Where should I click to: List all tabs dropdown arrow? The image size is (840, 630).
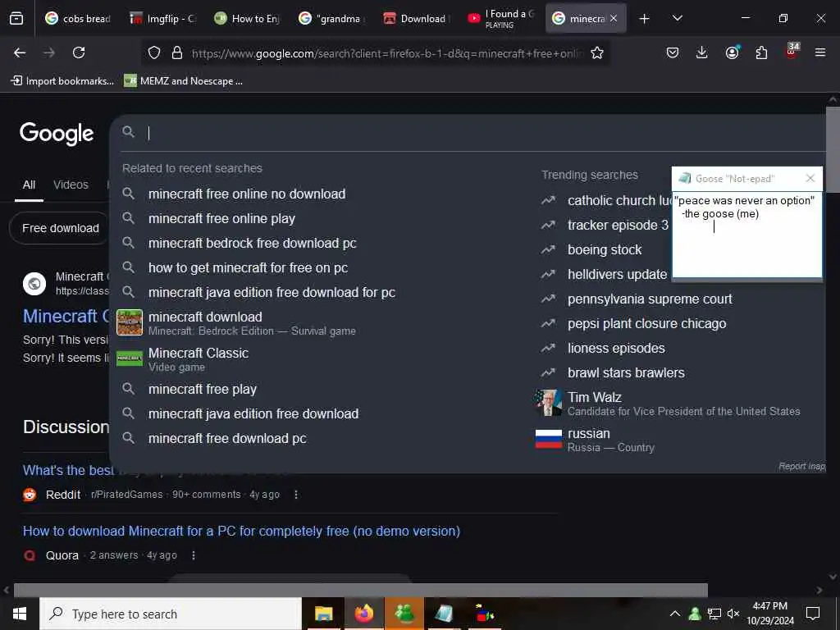pyautogui.click(x=677, y=19)
